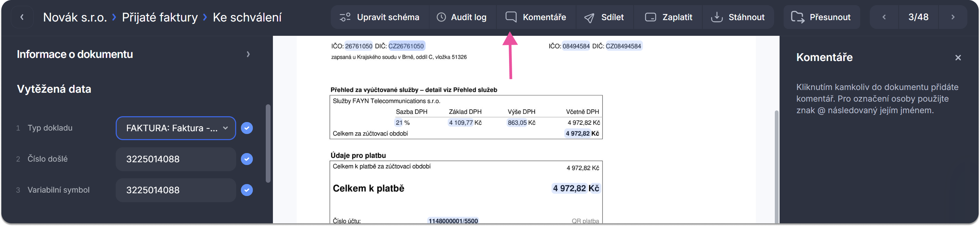Toggle the Komentáře speech bubble

[x=511, y=17]
